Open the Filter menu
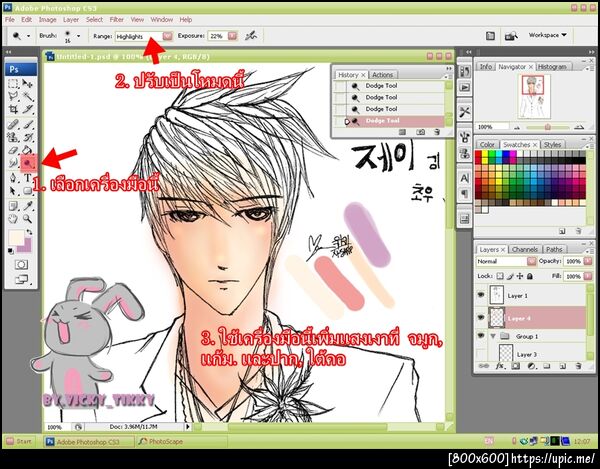The height and width of the screenshot is (469, 600). [x=116, y=20]
